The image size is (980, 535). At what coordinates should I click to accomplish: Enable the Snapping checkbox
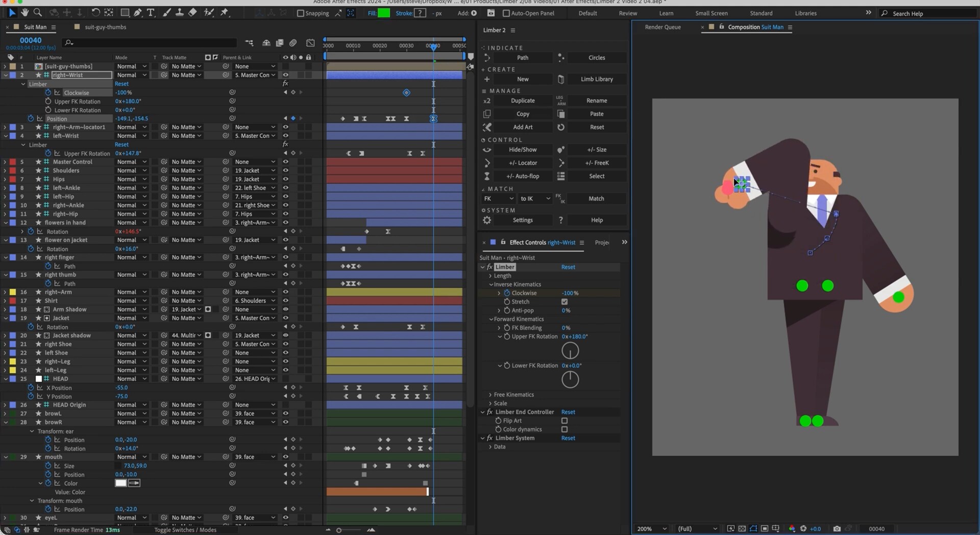tap(301, 13)
